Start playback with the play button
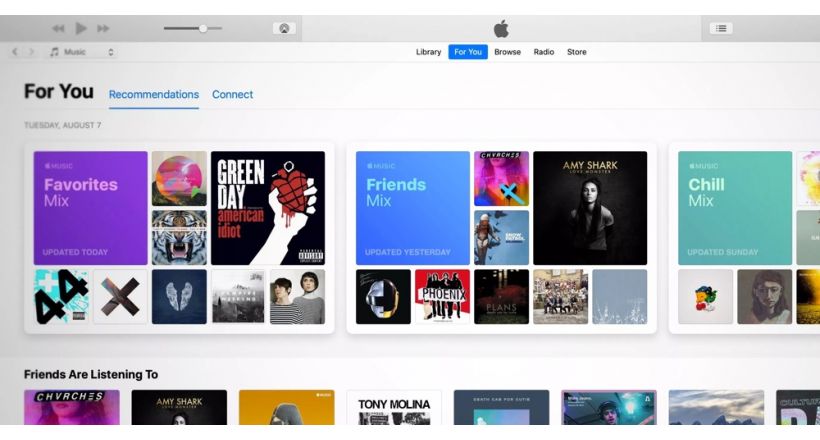Viewport: 820px width, 440px height. point(81,28)
